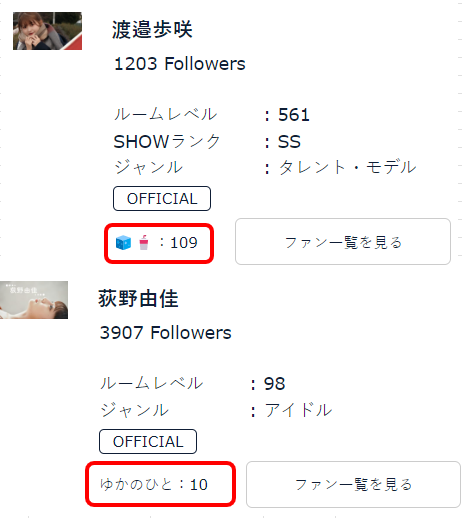462x518 pixels.
Task: Click OFFICIAL badge under 渡邉歩咲
Action: [x=162, y=199]
